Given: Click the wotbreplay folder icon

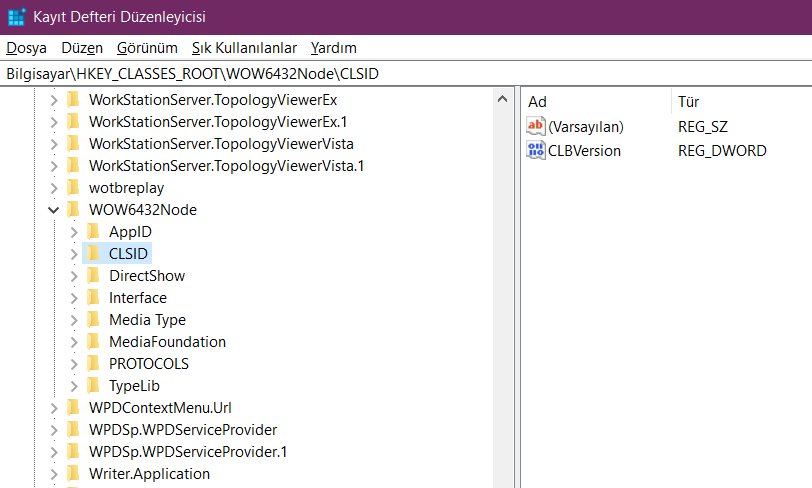Looking at the screenshot, I should tap(74, 187).
